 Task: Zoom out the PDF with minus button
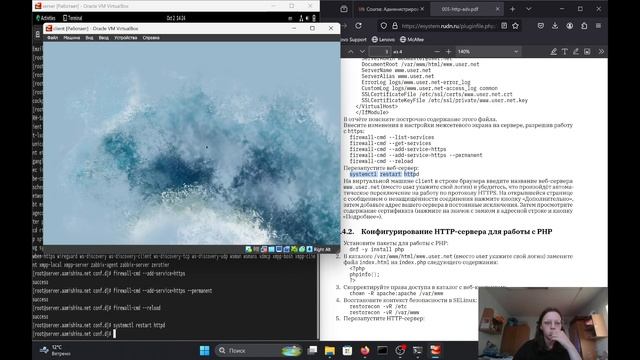click(437, 52)
